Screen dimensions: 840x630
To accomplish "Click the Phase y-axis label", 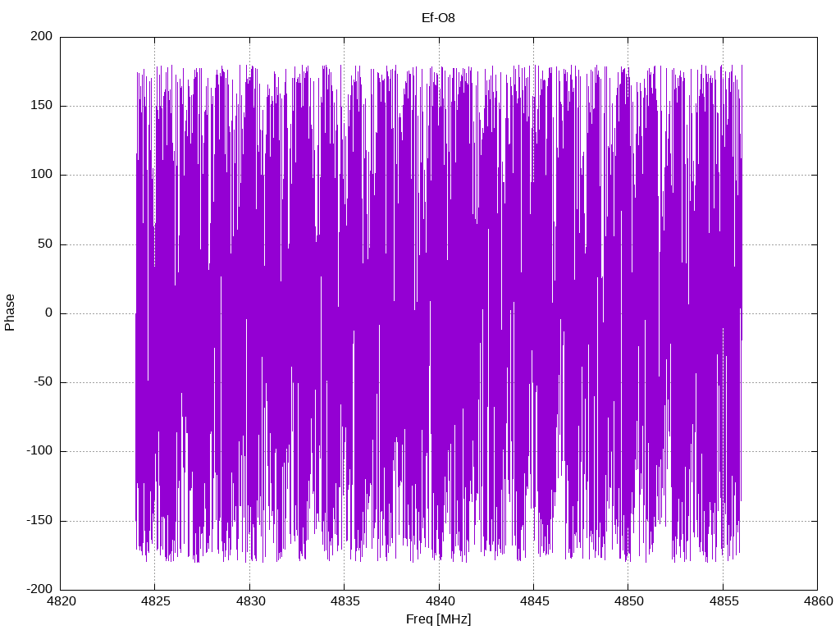I will tap(10, 313).
